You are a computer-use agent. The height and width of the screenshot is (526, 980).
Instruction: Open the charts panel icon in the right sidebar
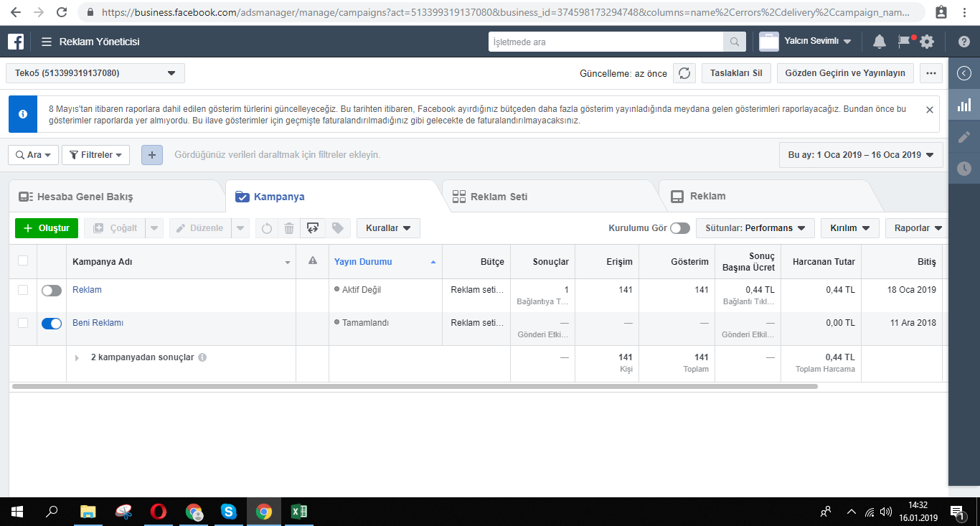[964, 105]
